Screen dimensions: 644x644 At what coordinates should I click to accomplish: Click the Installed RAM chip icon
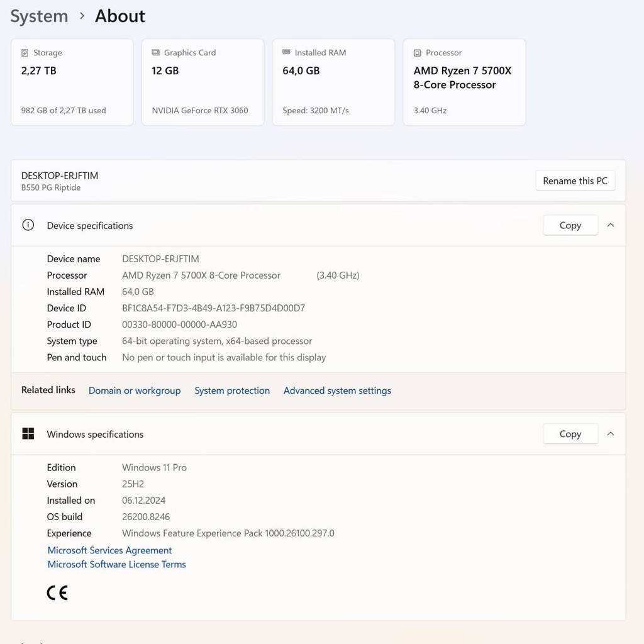[286, 52]
